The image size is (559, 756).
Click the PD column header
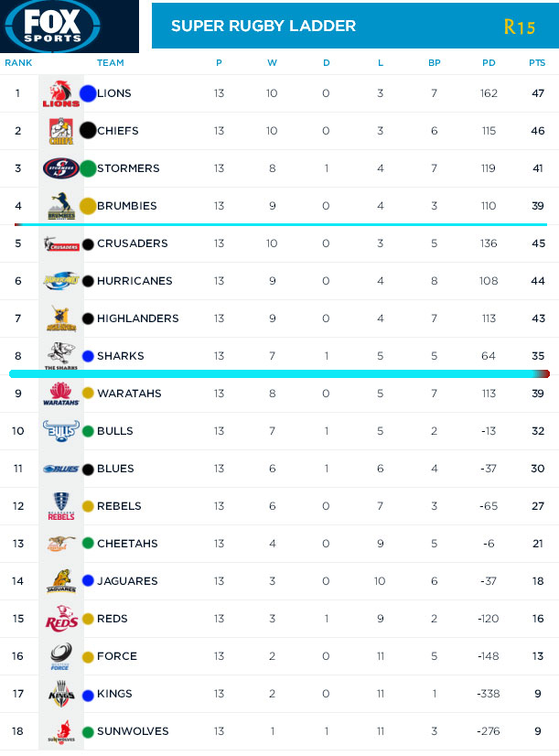pos(489,63)
